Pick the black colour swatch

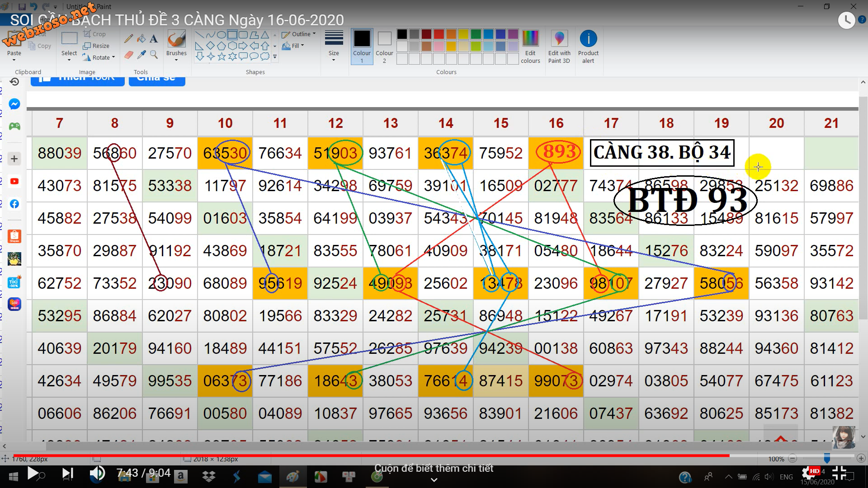[402, 34]
